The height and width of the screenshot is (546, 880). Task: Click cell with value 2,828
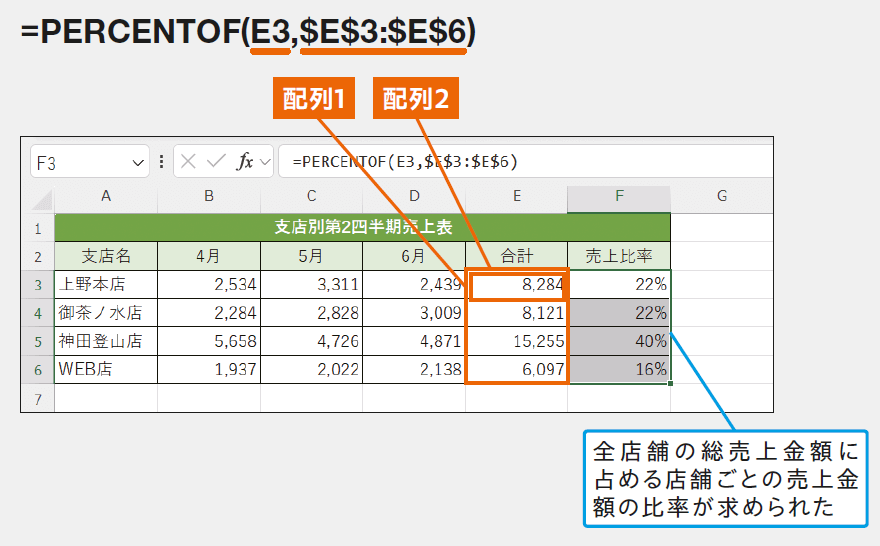311,313
